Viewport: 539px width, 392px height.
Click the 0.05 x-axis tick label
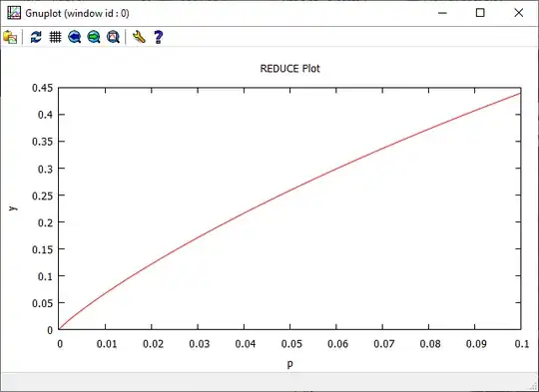click(291, 344)
